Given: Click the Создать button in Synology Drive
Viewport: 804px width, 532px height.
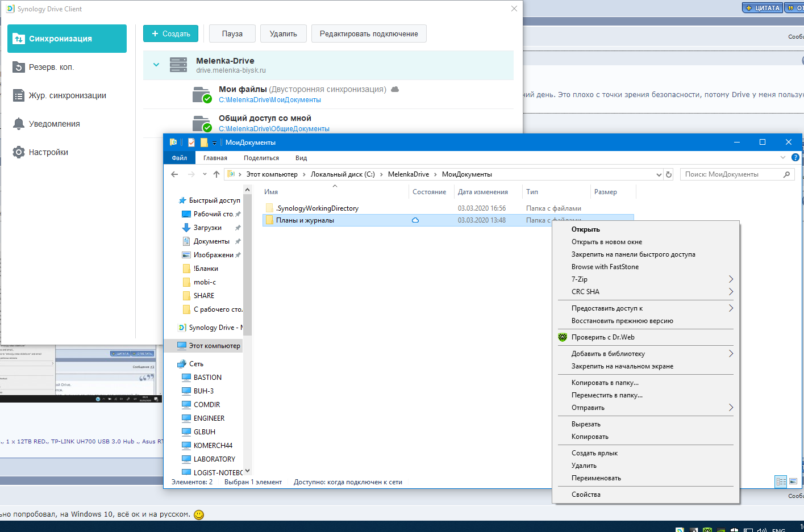Looking at the screenshot, I should coord(170,33).
